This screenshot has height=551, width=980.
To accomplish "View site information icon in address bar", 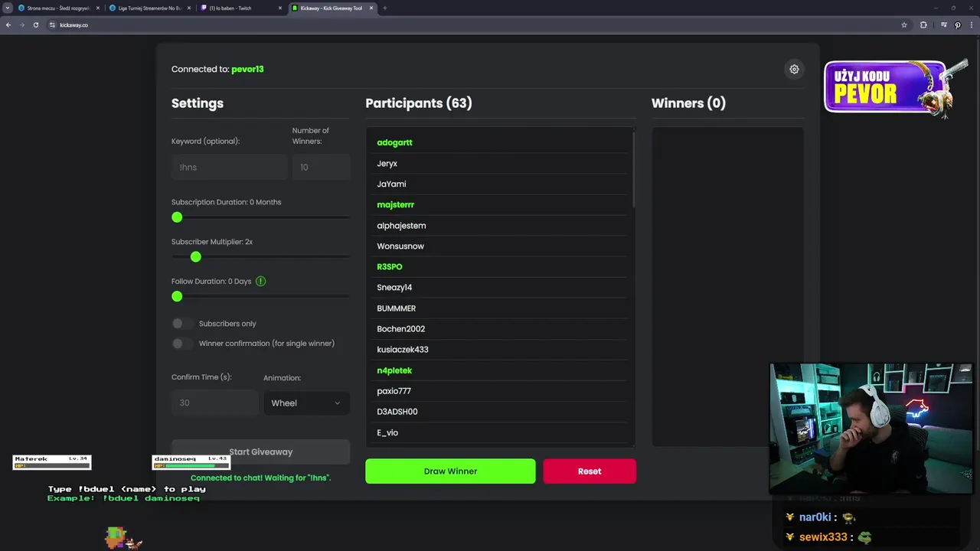I will (x=53, y=24).
